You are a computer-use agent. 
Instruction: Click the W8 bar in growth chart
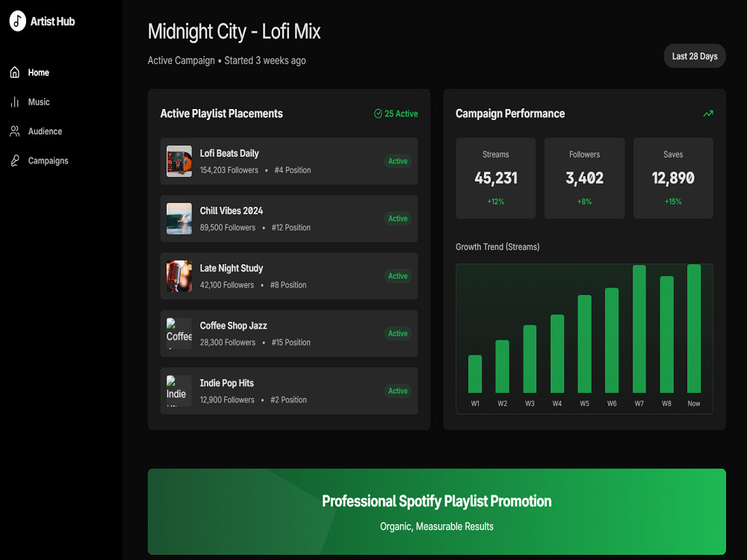point(666,335)
